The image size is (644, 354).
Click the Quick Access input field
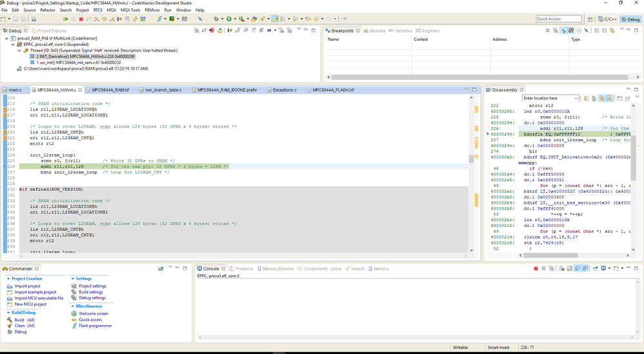pyautogui.click(x=559, y=19)
